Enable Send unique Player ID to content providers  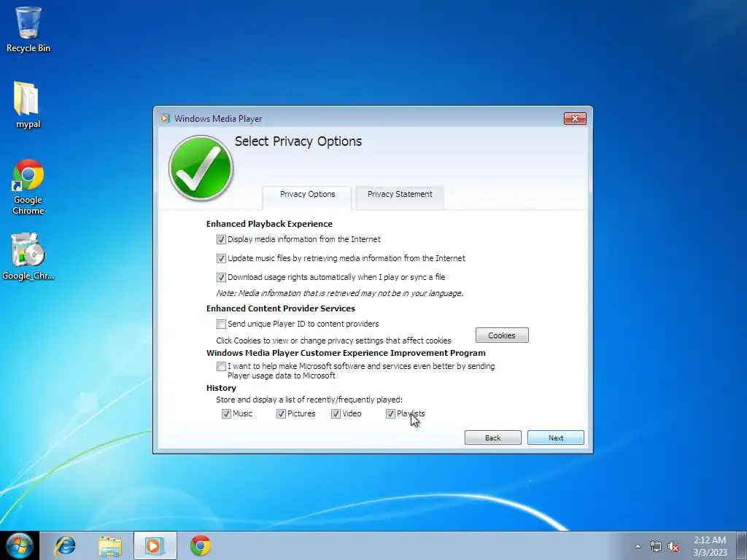[221, 324]
